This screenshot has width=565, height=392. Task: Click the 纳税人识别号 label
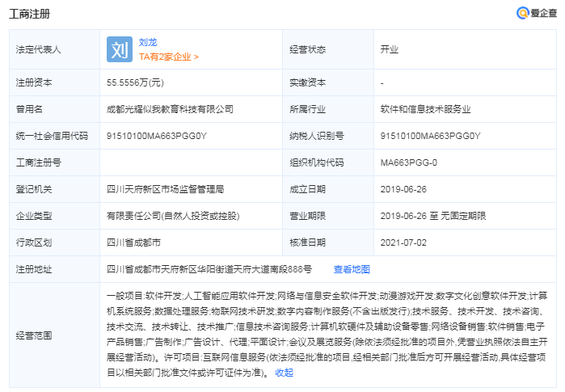coord(317,136)
